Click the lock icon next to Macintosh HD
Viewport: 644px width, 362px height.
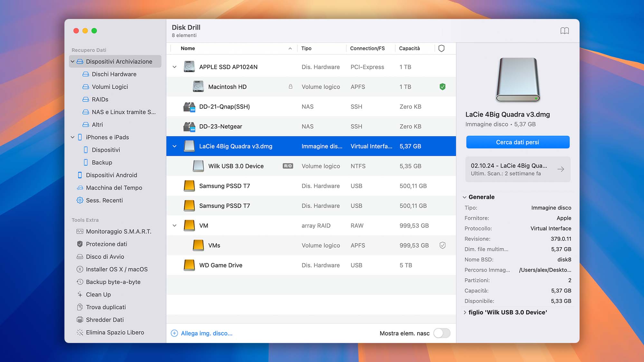coord(290,87)
